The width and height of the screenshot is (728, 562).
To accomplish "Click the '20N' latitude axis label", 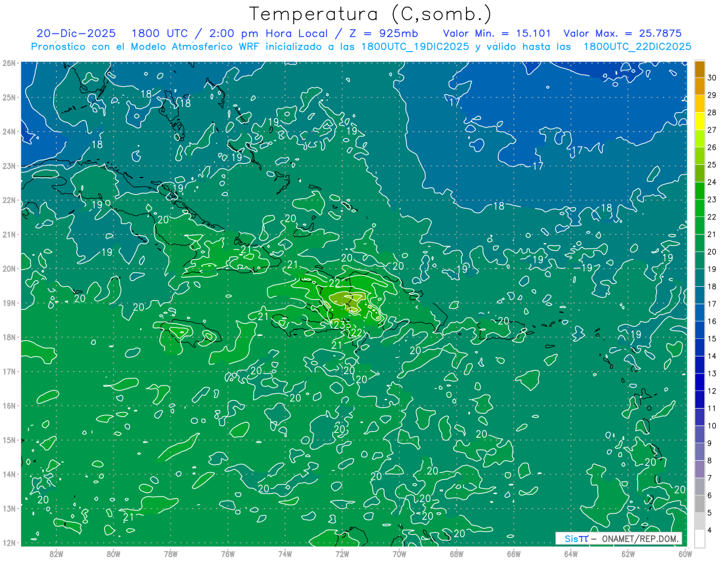I will (8, 269).
